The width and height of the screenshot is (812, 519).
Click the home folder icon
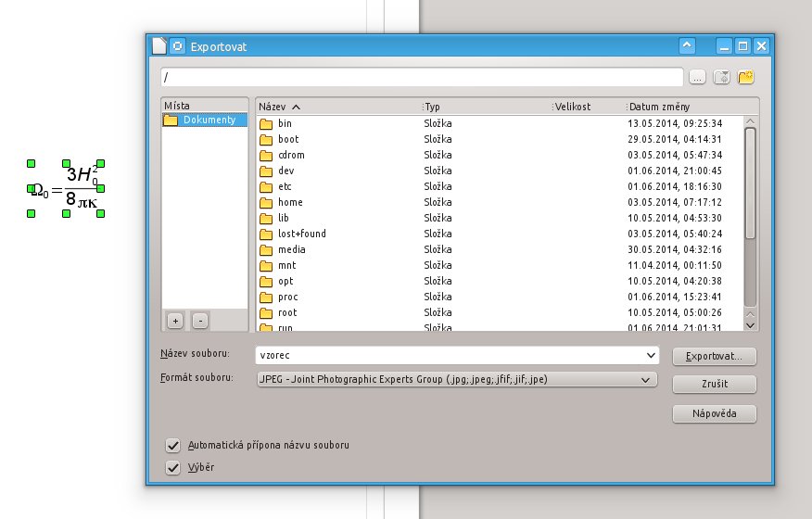(266, 203)
